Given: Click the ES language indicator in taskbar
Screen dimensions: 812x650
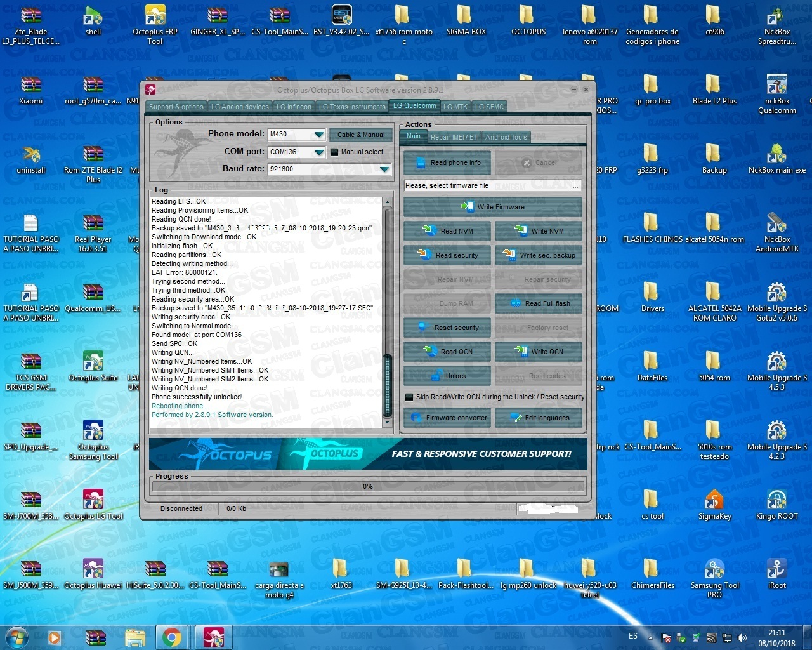Looking at the screenshot, I should point(633,636).
